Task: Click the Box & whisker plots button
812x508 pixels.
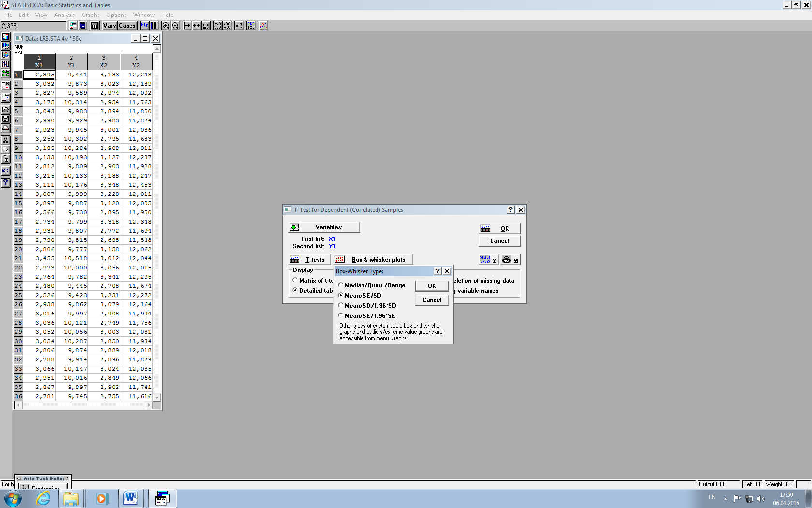Action: 374,260
